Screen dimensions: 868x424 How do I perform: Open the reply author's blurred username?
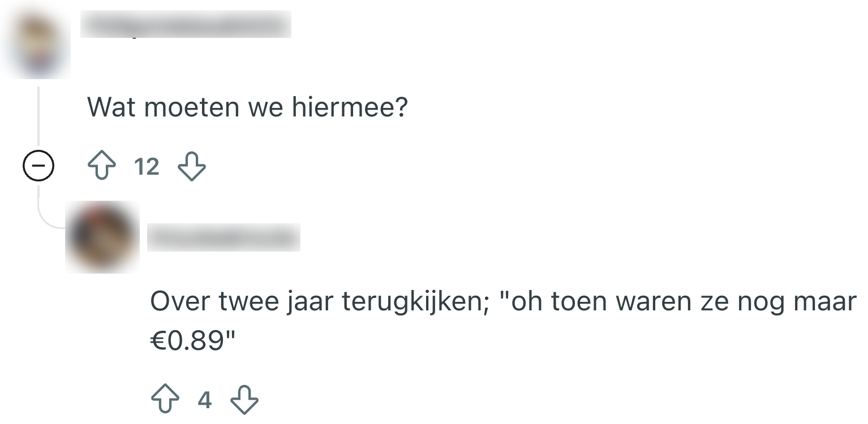(224, 237)
